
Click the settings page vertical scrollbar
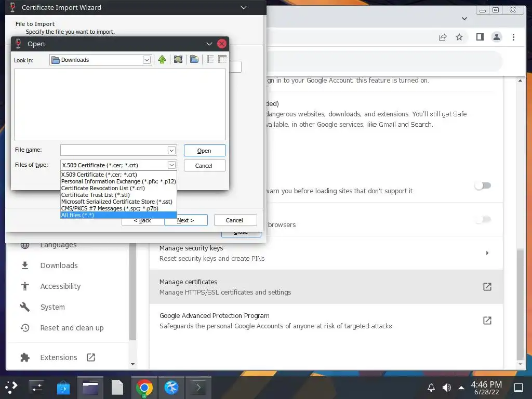(x=520, y=303)
